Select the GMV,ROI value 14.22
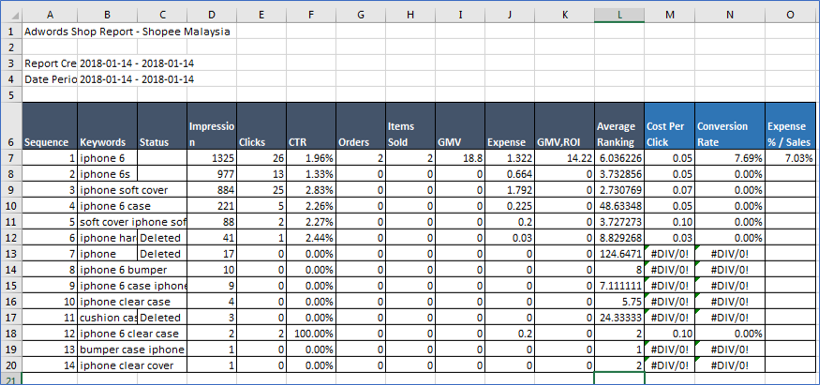The height and width of the screenshot is (385, 820). [564, 158]
